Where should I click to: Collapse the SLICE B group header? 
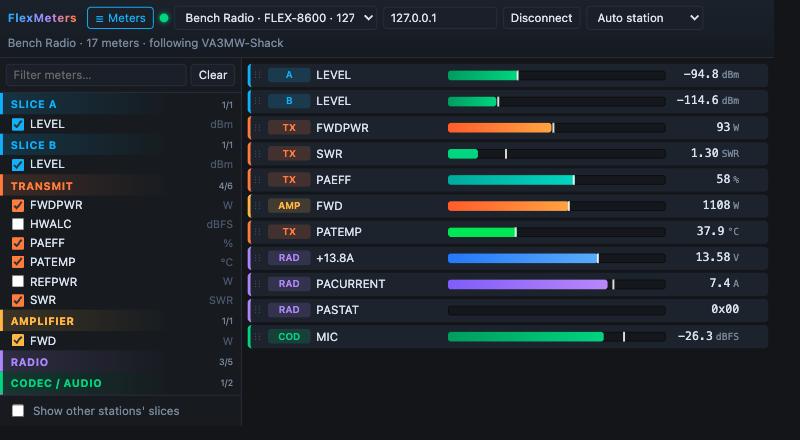tap(120, 145)
